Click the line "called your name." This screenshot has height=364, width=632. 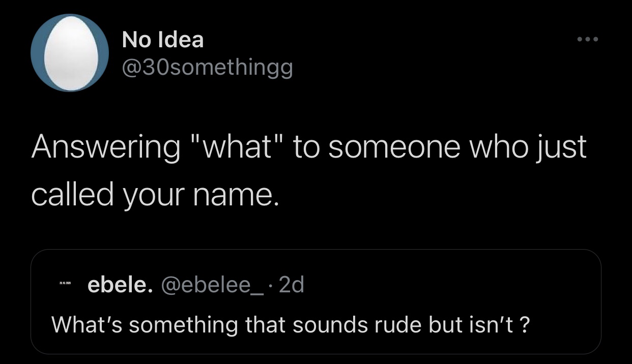[x=155, y=195]
